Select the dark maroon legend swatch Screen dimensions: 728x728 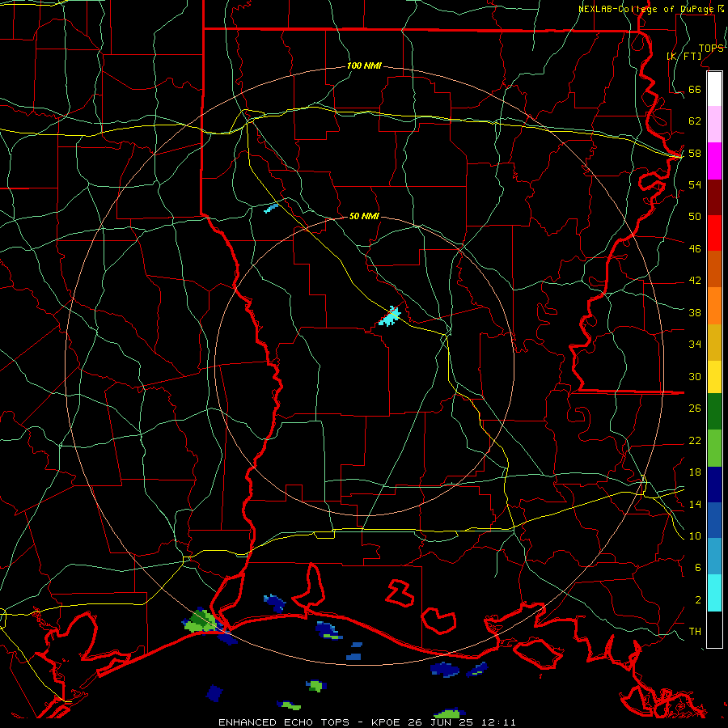coord(714,197)
